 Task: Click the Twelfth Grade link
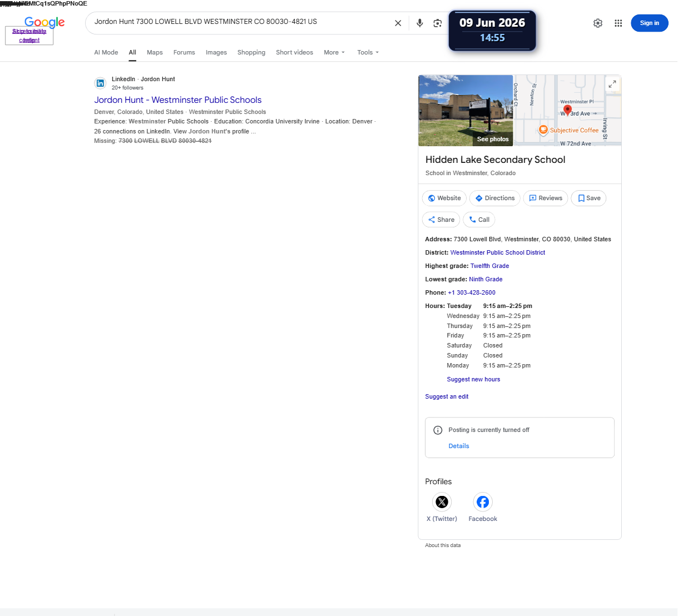click(x=489, y=266)
